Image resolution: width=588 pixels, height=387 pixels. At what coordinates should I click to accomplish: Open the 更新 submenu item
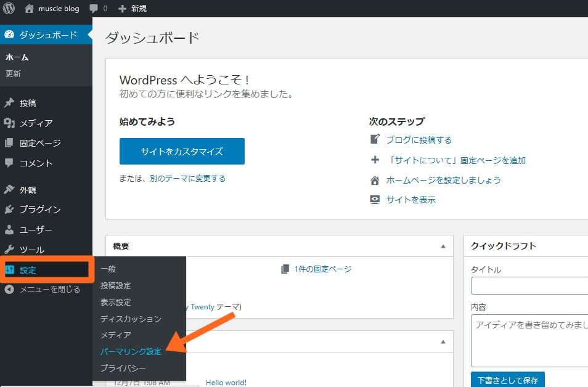[13, 73]
